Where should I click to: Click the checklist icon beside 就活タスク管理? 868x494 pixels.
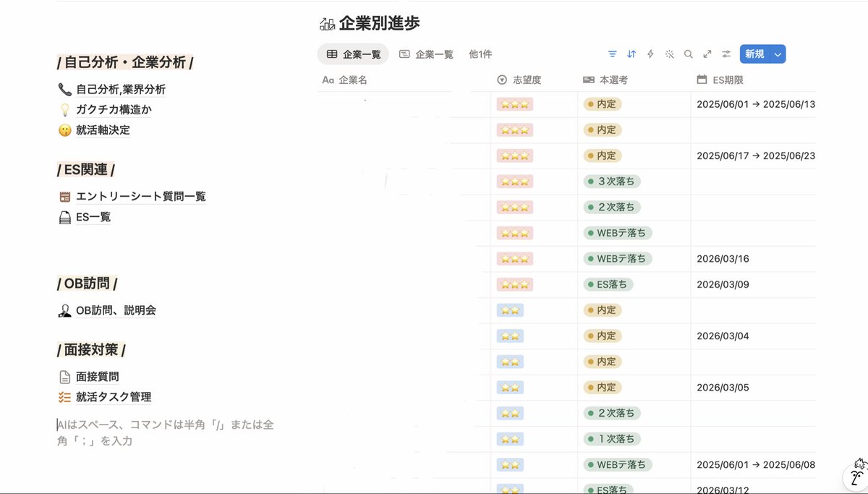(x=64, y=397)
